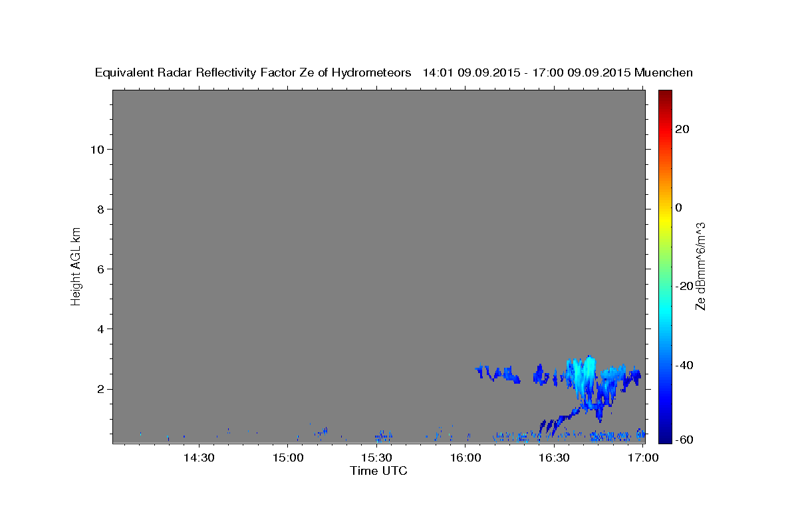Click the colorbar value 0

679,207
